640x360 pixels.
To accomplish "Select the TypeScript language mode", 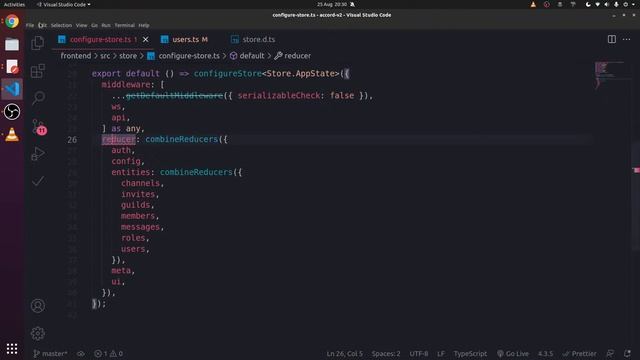I will 470,354.
